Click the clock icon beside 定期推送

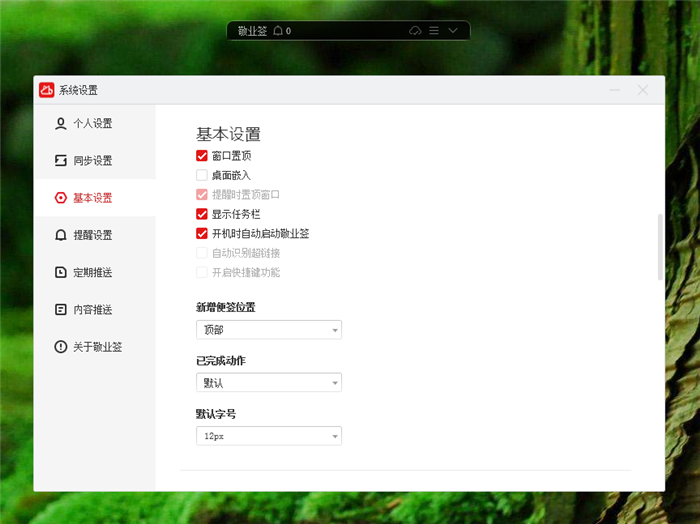(x=61, y=272)
